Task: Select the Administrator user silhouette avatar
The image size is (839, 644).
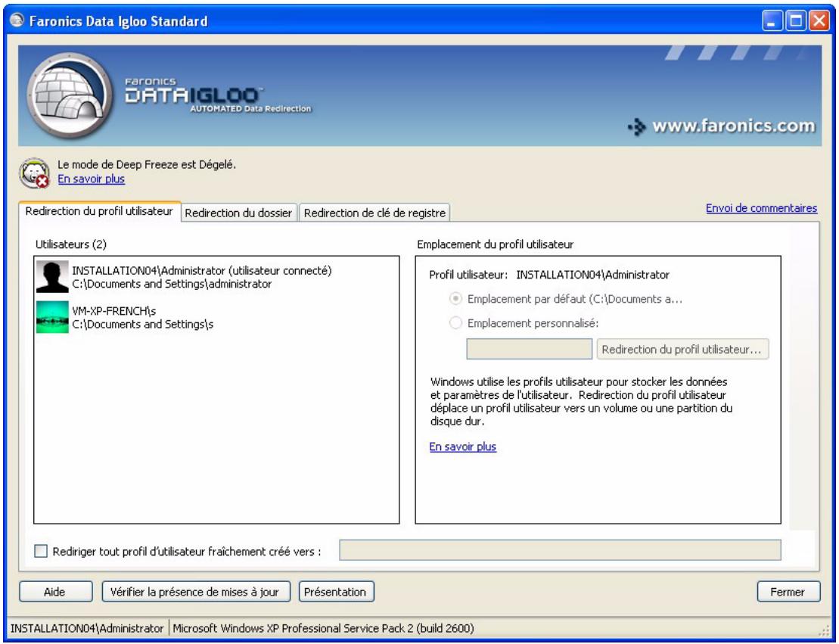Action: [52, 276]
